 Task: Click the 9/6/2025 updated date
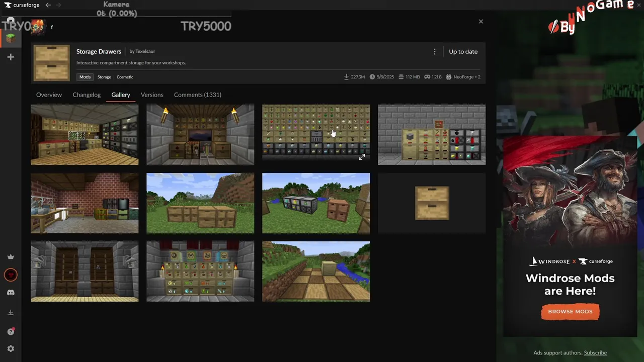tap(383, 77)
